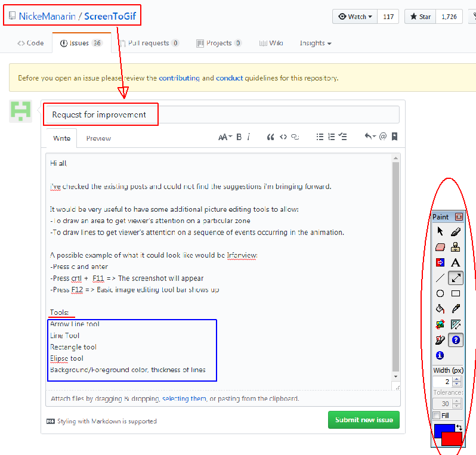Select the arrow line tool
Image resolution: width=476 pixels, height=455 pixels.
point(456,278)
